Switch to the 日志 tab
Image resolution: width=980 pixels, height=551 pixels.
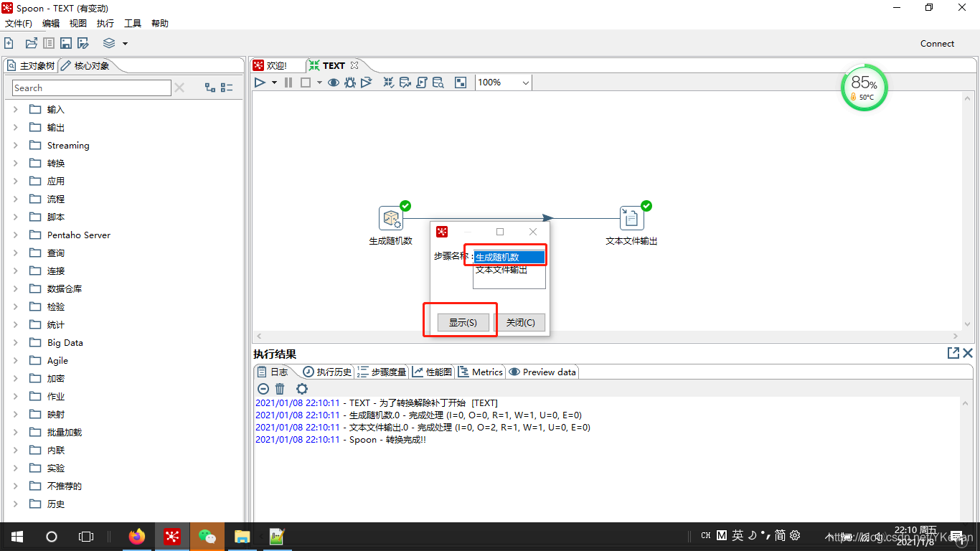coord(273,372)
